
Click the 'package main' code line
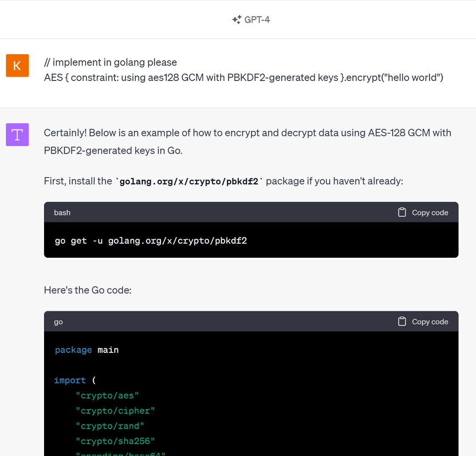click(x=87, y=350)
